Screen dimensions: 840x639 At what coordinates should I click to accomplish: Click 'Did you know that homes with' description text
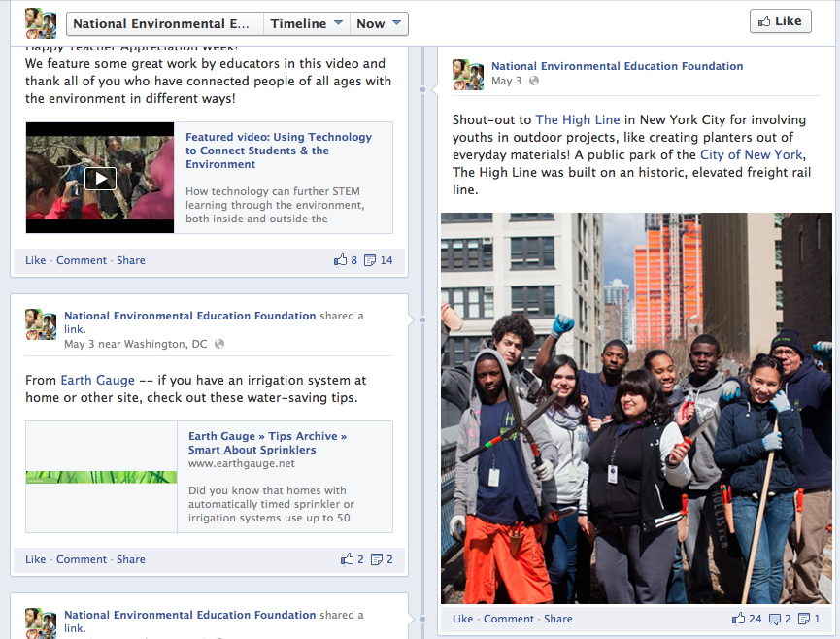click(x=267, y=490)
